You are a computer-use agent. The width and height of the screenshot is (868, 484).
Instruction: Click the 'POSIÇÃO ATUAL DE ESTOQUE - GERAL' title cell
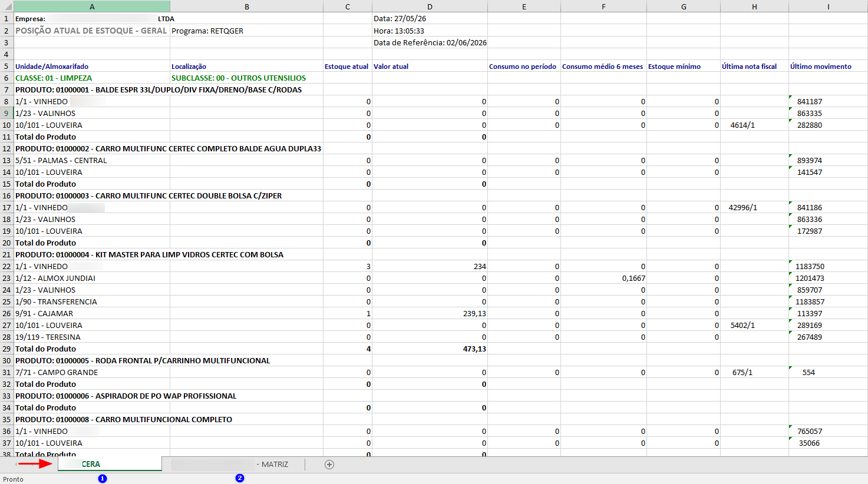(x=92, y=31)
